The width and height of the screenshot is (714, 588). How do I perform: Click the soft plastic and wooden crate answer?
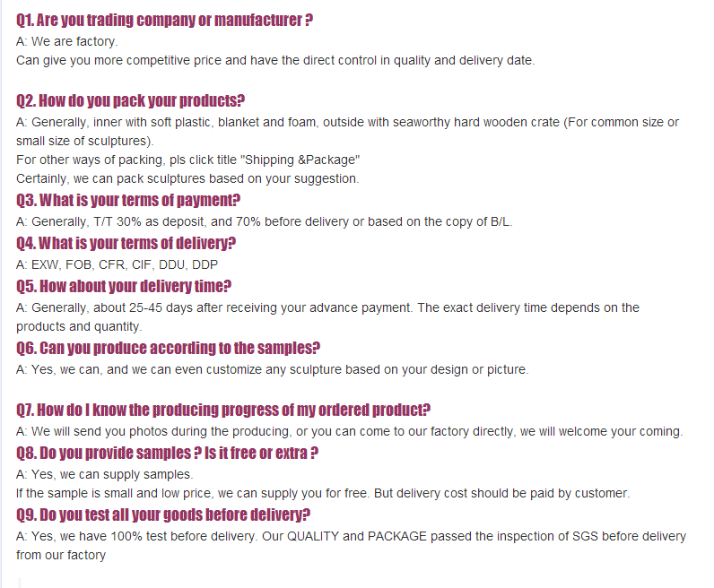pyautogui.click(x=347, y=122)
